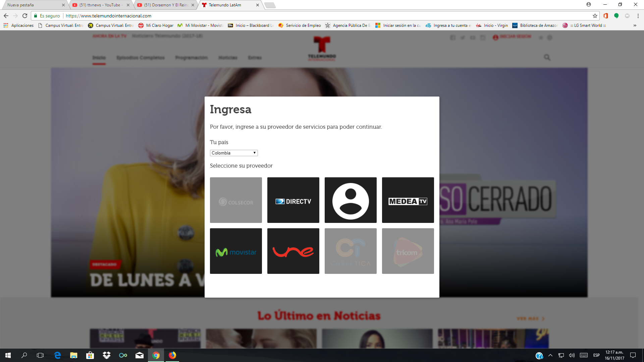The image size is (644, 362).
Task: Click the browser address bar URL
Action: click(108, 16)
